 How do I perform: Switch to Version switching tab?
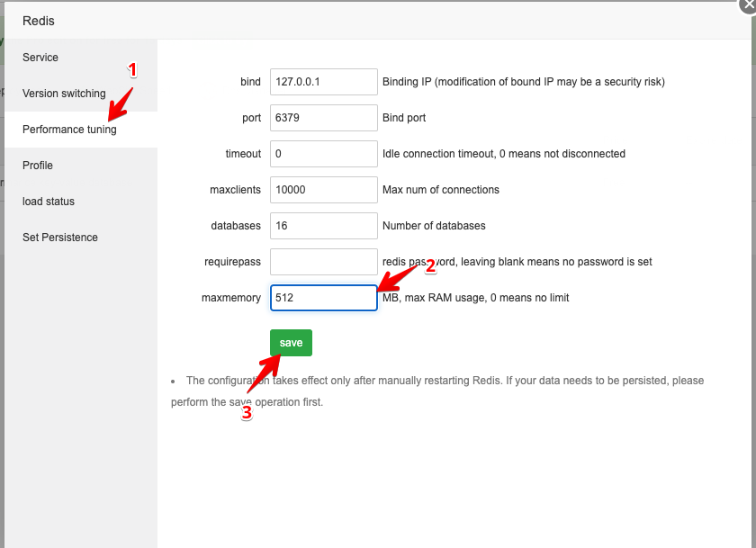point(80,93)
